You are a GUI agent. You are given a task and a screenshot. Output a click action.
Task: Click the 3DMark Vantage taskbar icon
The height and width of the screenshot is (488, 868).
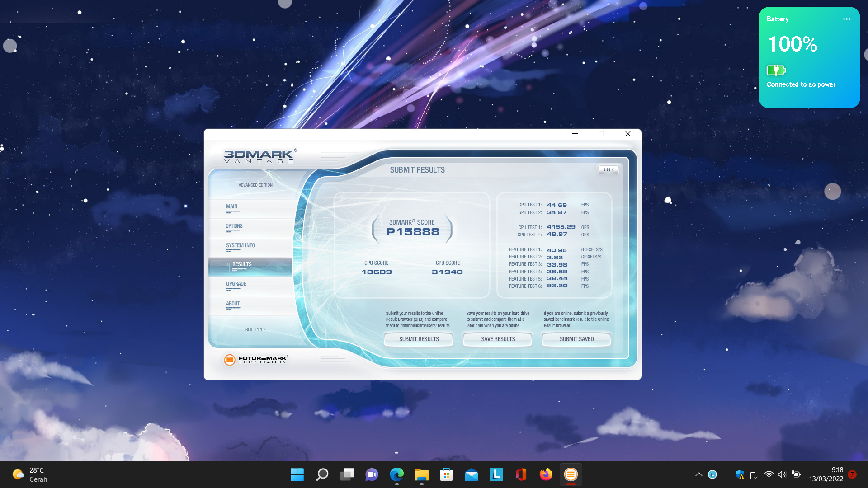coord(571,474)
